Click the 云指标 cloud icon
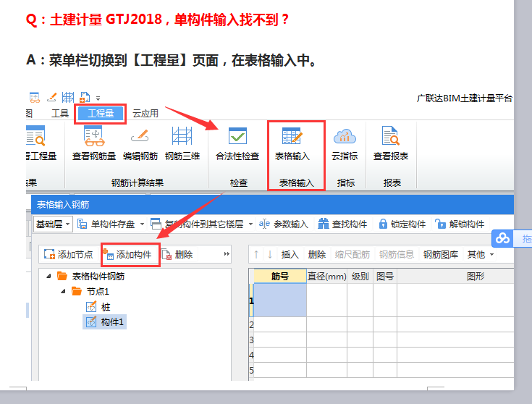Viewport: 532px width, 404px height. point(345,136)
